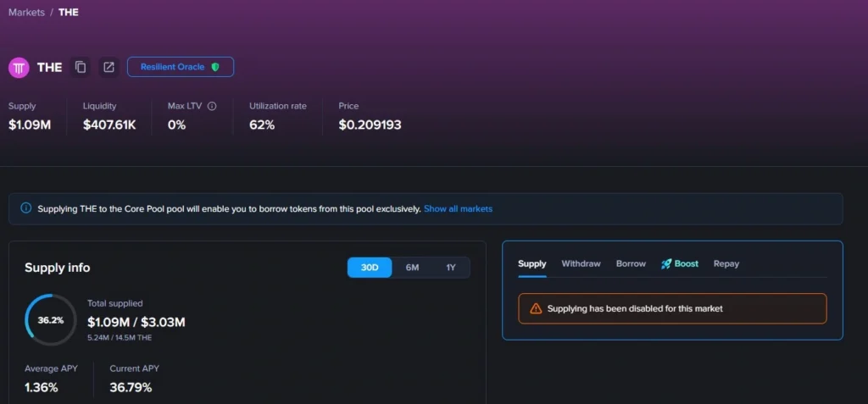The image size is (868, 404).
Task: Go to the Repay tab
Action: point(726,263)
